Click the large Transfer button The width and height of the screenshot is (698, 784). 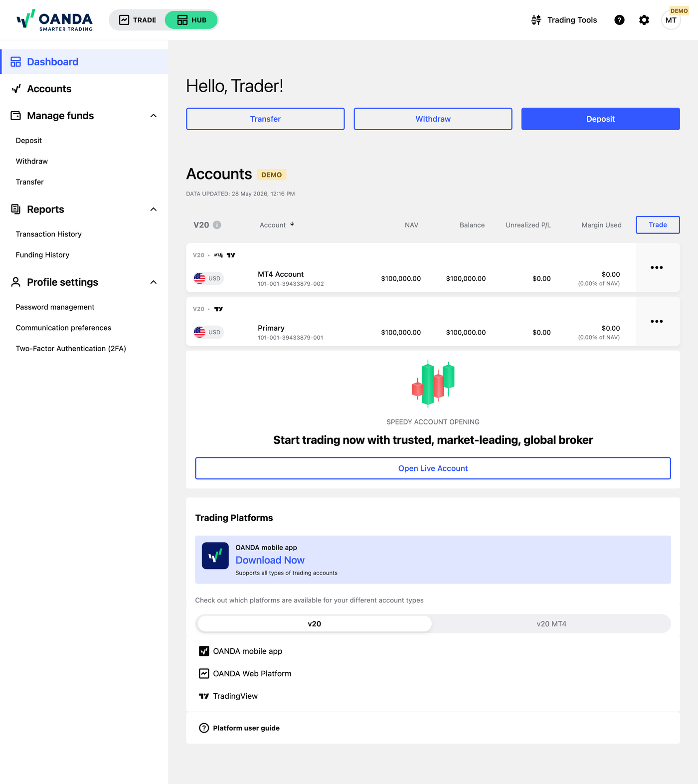point(265,119)
